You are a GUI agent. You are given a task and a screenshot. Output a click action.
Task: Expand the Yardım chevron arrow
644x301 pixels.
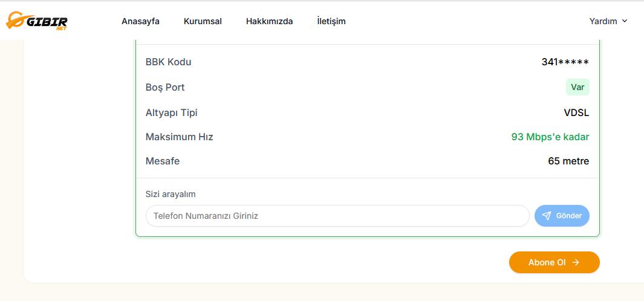tap(625, 21)
